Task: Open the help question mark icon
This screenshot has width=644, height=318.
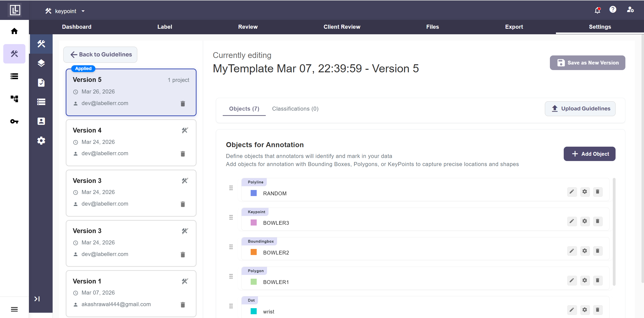Action: tap(613, 10)
